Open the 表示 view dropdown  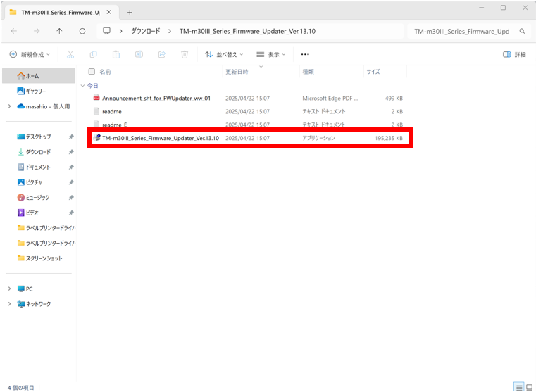(x=270, y=54)
